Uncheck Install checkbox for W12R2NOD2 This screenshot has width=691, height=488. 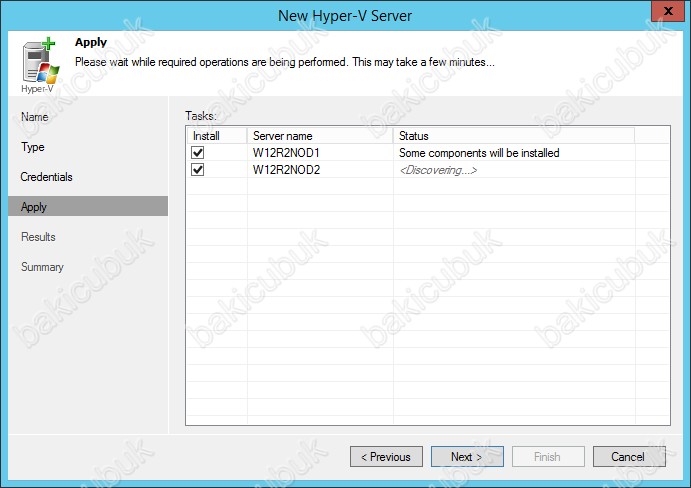click(x=197, y=170)
